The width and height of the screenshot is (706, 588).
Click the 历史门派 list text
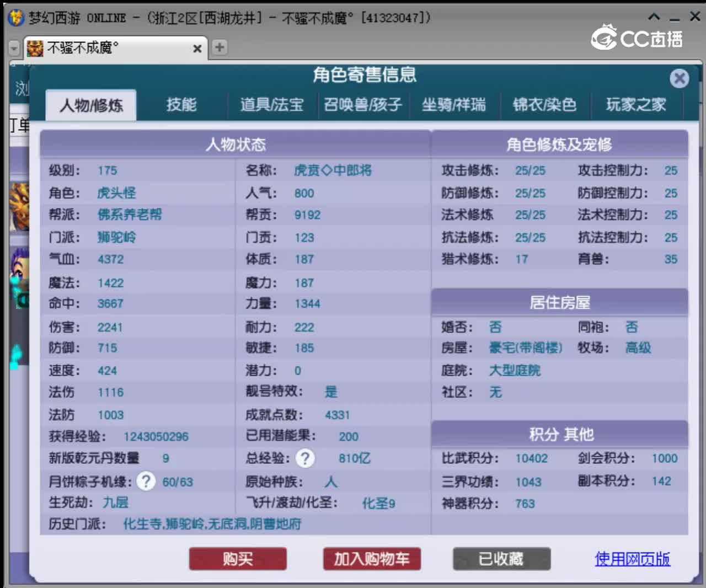pyautogui.click(x=212, y=523)
